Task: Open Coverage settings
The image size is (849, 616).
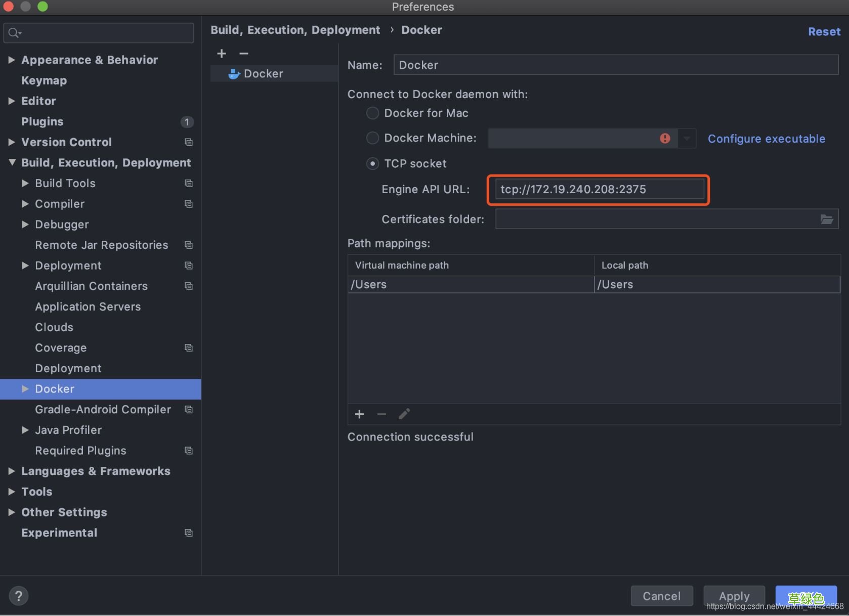Action: [x=61, y=348]
